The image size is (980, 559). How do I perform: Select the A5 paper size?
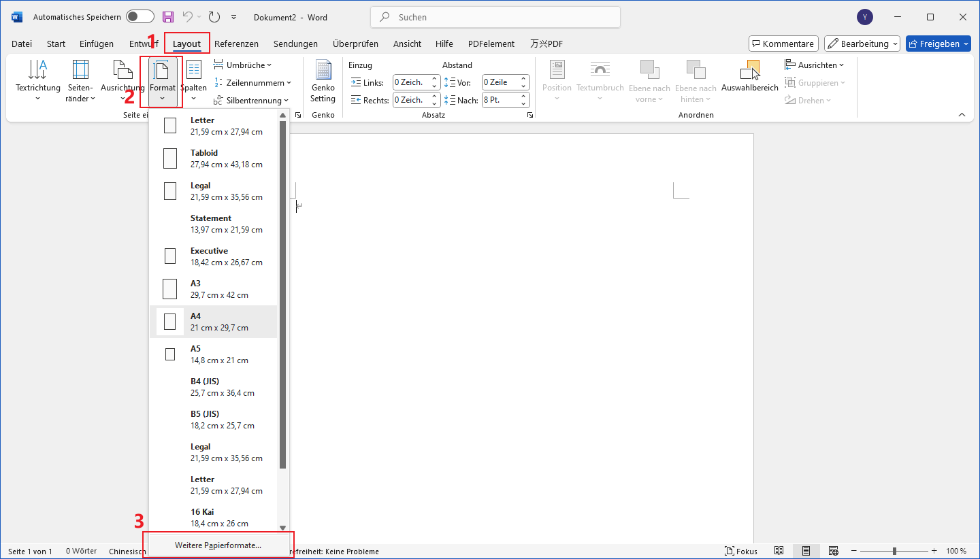pyautogui.click(x=213, y=354)
